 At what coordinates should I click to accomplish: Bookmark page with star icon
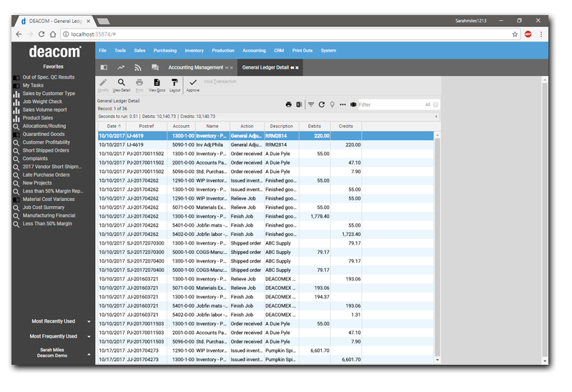coord(515,34)
